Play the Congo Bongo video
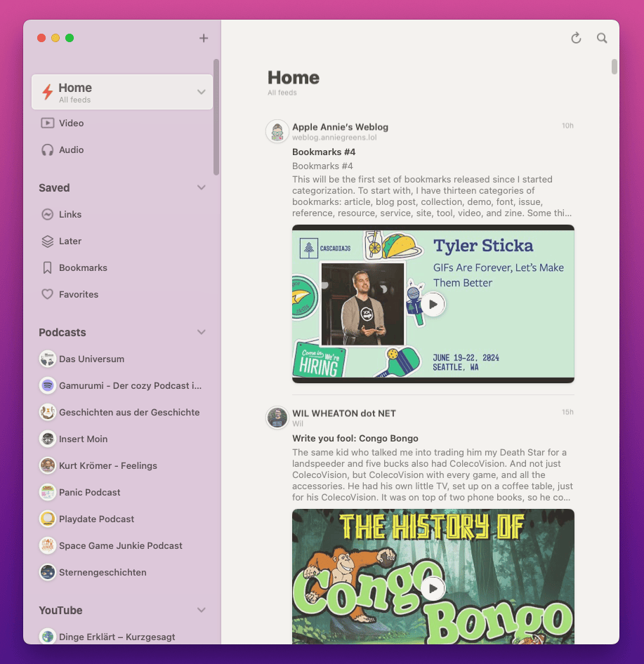 tap(433, 589)
